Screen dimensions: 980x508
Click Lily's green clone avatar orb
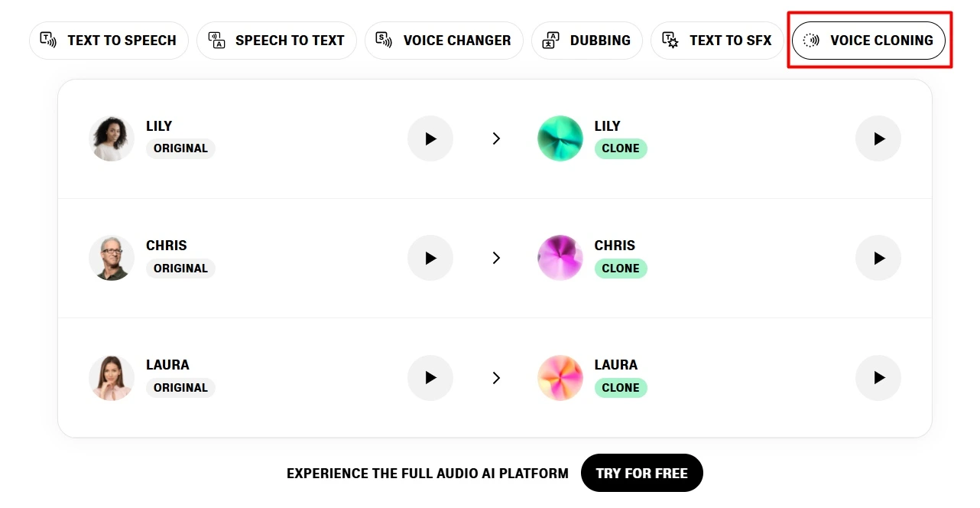tap(560, 138)
